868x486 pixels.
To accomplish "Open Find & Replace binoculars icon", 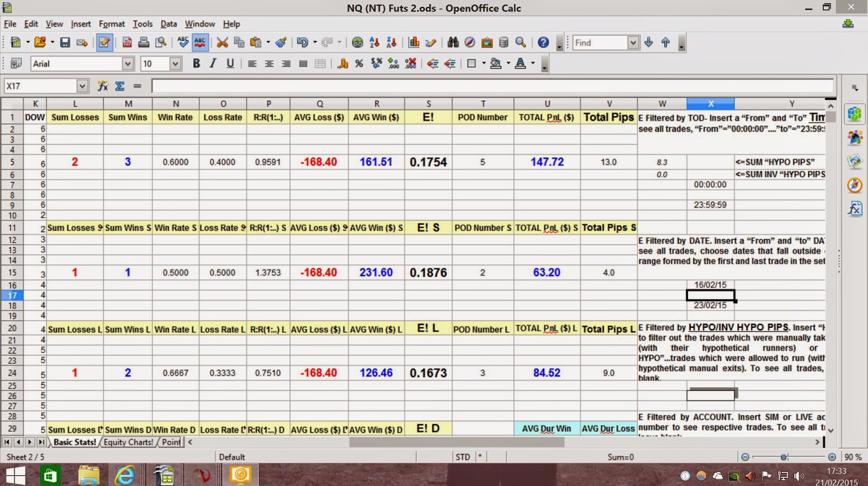I will [453, 42].
